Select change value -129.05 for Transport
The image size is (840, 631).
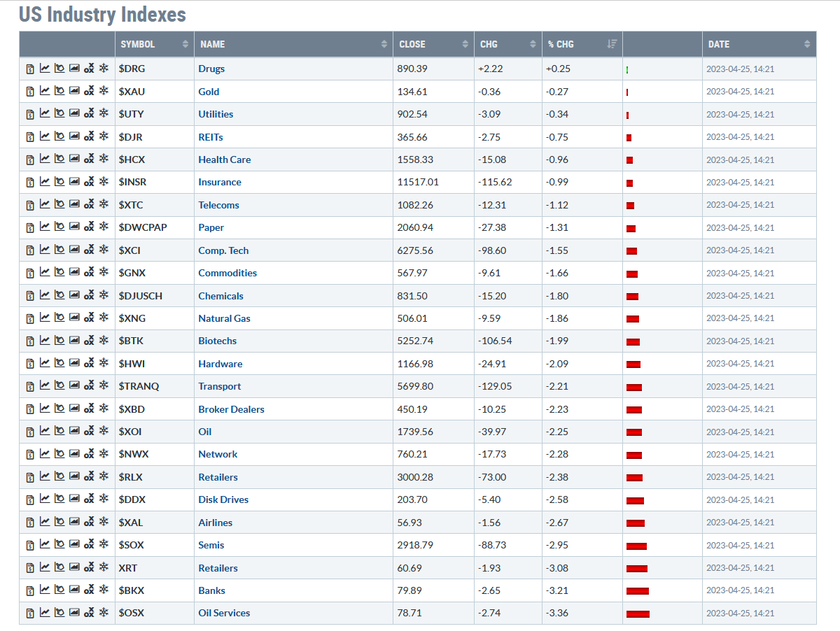click(x=496, y=386)
